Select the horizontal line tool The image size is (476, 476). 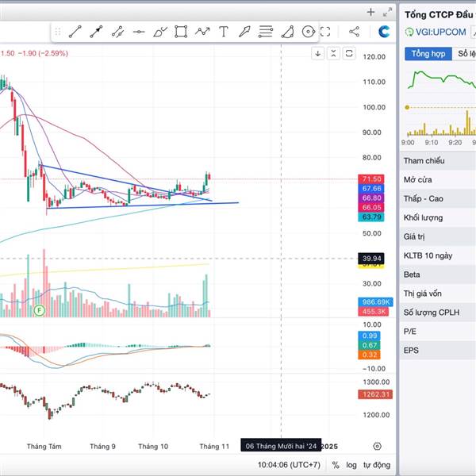(x=139, y=32)
